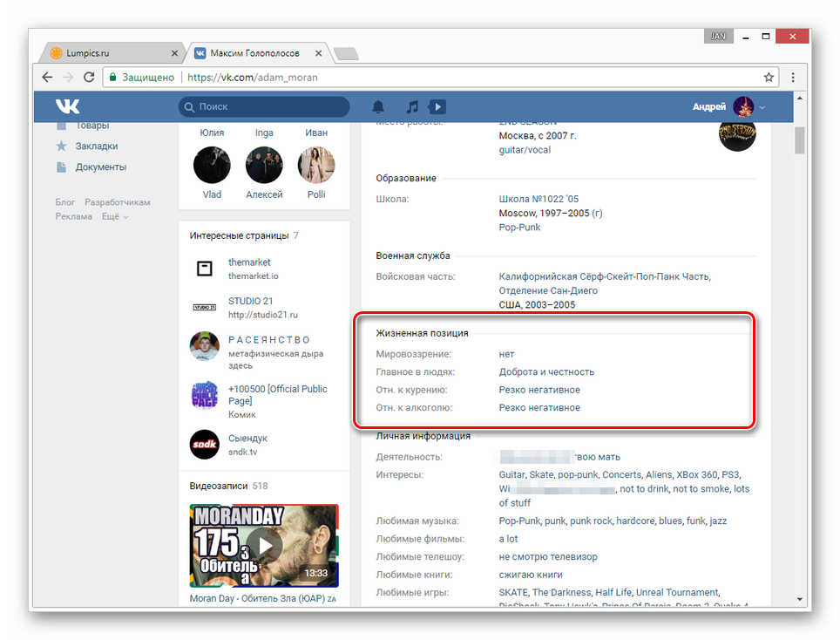Click the video player icon in header
The height and width of the screenshot is (640, 840).
coord(437,106)
